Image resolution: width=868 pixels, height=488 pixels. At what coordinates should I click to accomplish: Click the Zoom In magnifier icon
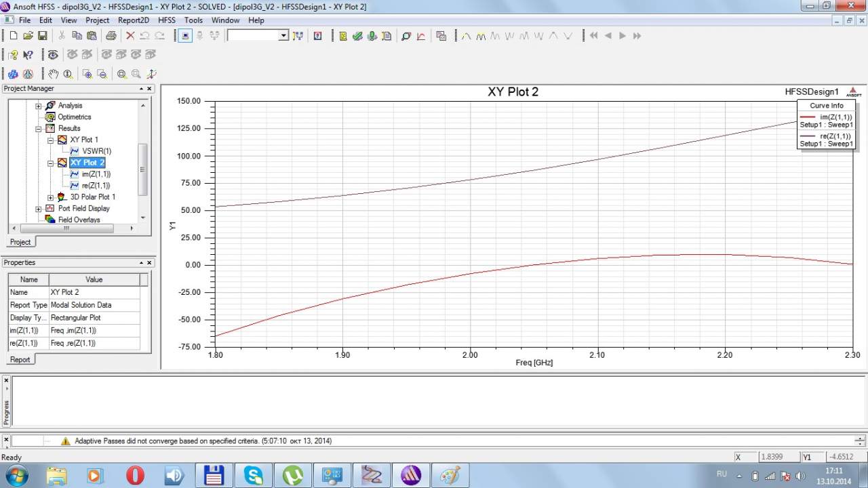(x=121, y=74)
